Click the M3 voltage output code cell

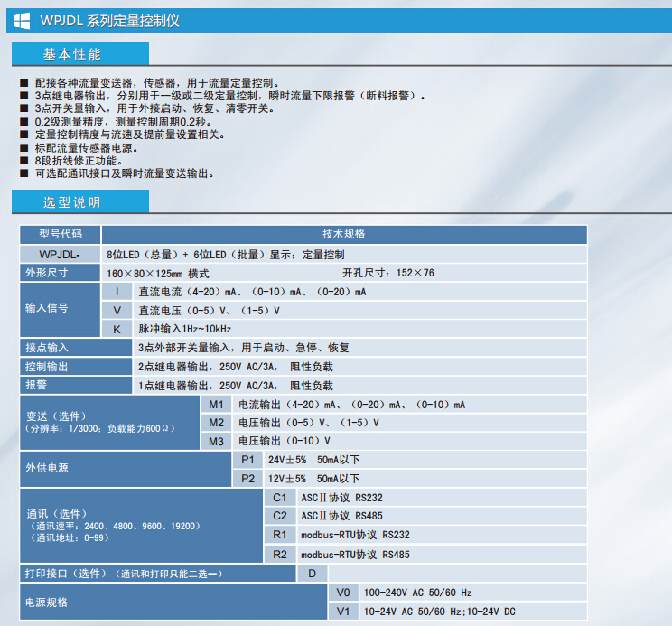pyautogui.click(x=216, y=441)
